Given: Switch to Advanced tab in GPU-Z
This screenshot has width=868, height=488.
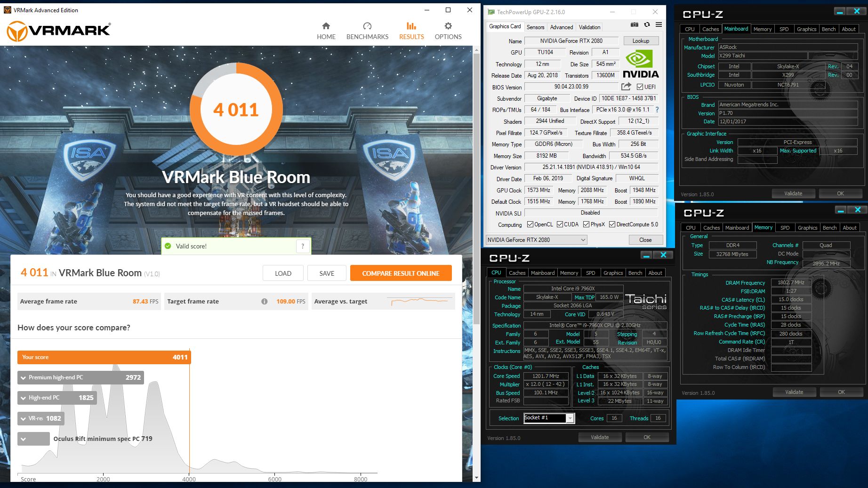Looking at the screenshot, I should (x=562, y=27).
